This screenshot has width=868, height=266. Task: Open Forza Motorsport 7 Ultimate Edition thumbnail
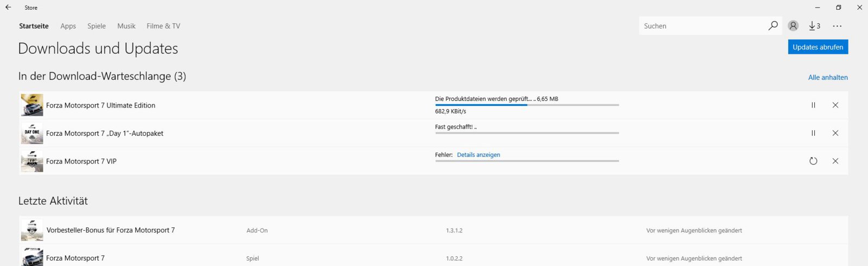[32, 105]
